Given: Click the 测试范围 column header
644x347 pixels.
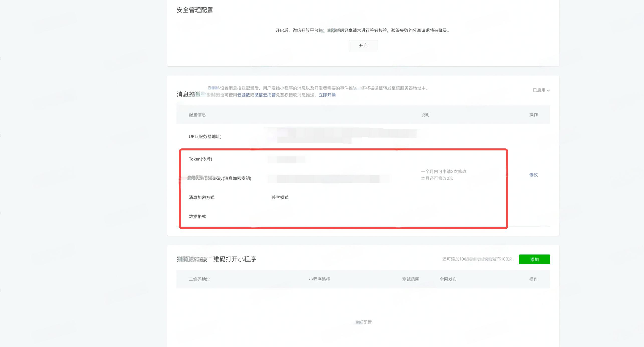Looking at the screenshot, I should click(410, 279).
